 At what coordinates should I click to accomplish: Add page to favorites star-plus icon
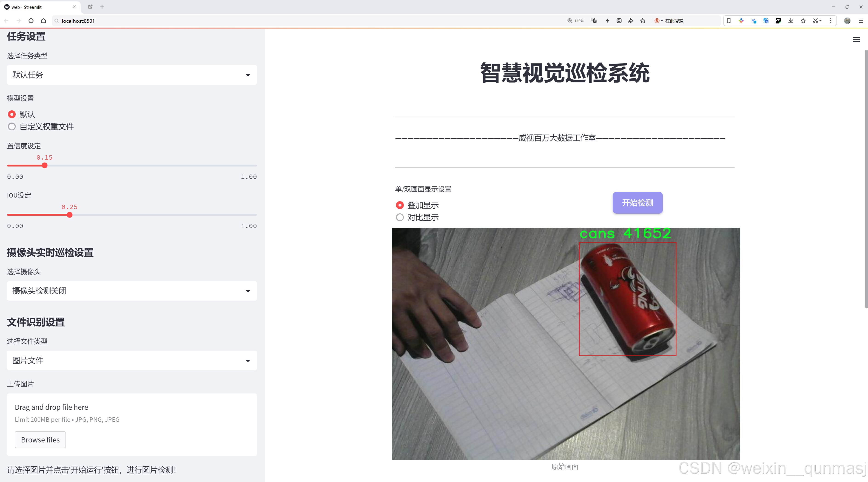pyautogui.click(x=643, y=20)
